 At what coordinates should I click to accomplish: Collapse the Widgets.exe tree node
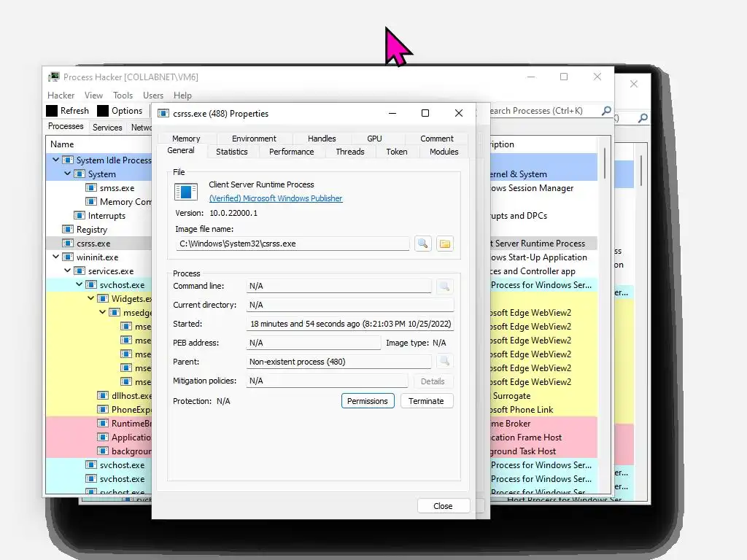[x=91, y=298]
